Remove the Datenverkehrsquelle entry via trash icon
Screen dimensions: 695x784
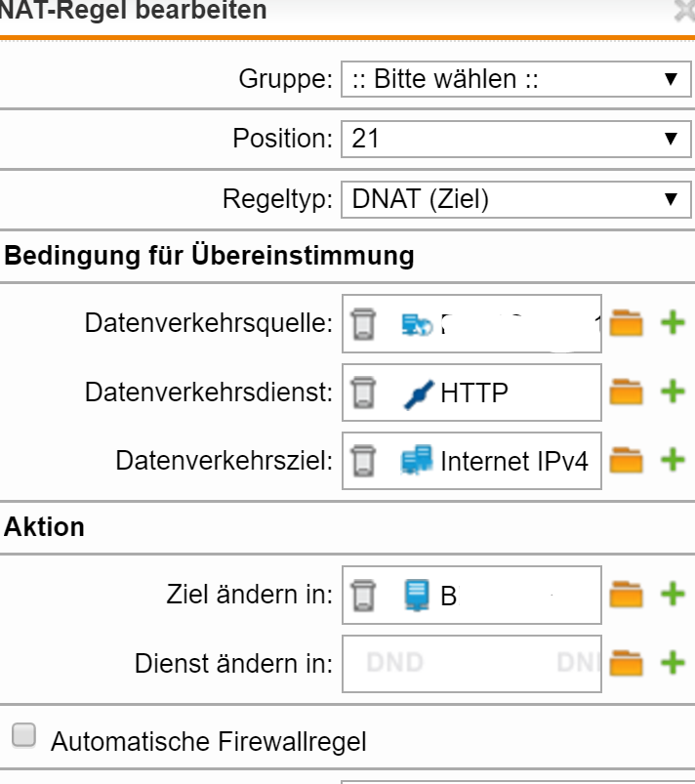pyautogui.click(x=363, y=324)
